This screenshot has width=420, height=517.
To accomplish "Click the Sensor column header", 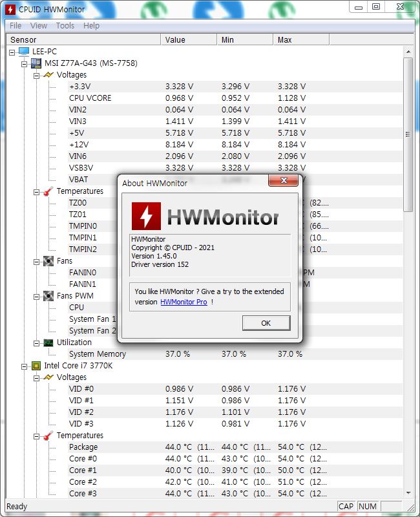I will click(x=84, y=39).
